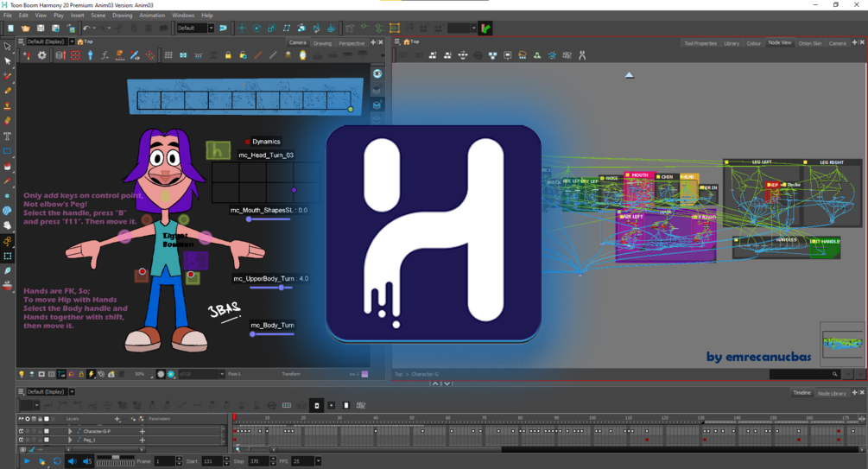Click the gear settings icon in Camera toolbar
868x469 pixels.
[x=42, y=55]
